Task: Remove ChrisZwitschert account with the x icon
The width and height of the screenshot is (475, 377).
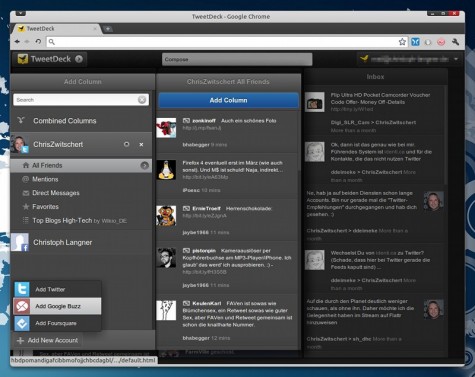Action: coord(141,144)
